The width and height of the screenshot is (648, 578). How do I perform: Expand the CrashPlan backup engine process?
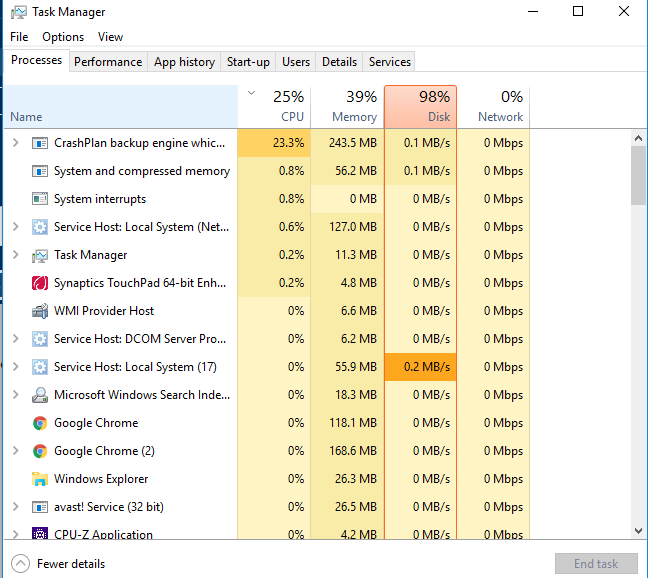pyautogui.click(x=16, y=143)
